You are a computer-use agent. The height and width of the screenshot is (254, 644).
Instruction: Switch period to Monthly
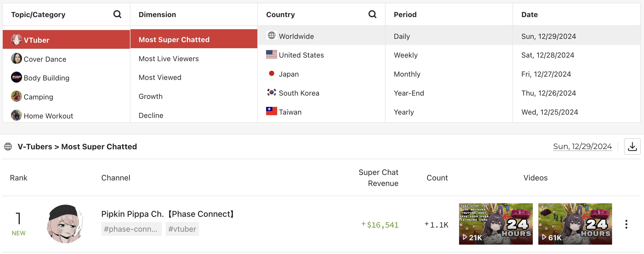coord(449,74)
